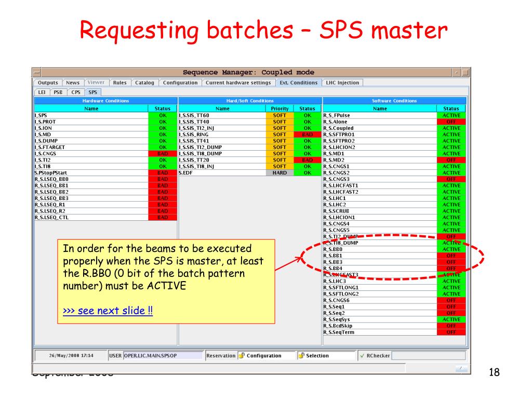The height and width of the screenshot is (399, 532).
Task: Click the empty RChecker field
Action: tap(429, 355)
